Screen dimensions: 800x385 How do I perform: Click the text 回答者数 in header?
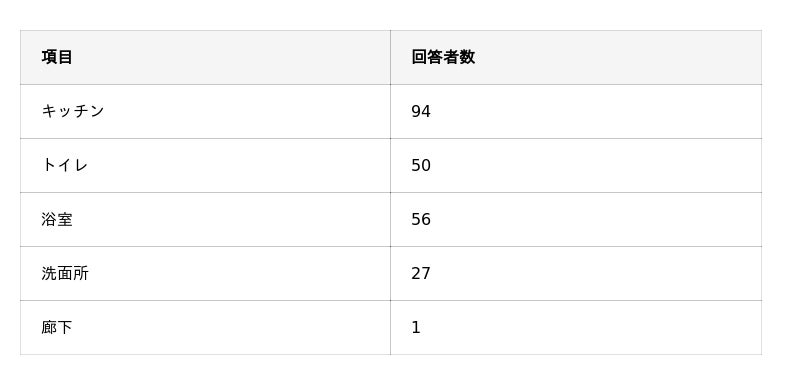coord(443,57)
